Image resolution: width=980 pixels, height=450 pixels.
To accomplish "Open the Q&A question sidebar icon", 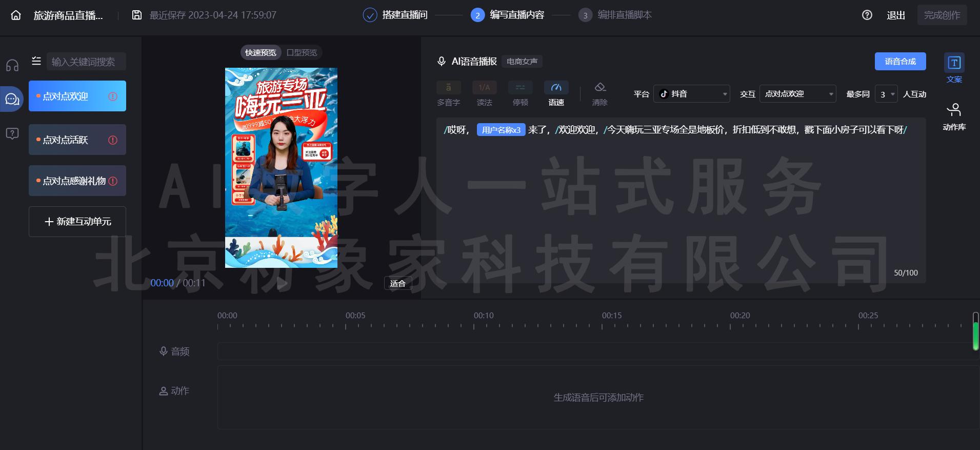I will click(12, 134).
